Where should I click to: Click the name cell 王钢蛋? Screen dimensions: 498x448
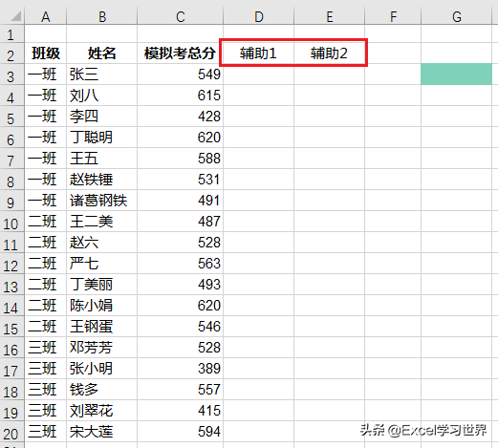[x=102, y=327]
